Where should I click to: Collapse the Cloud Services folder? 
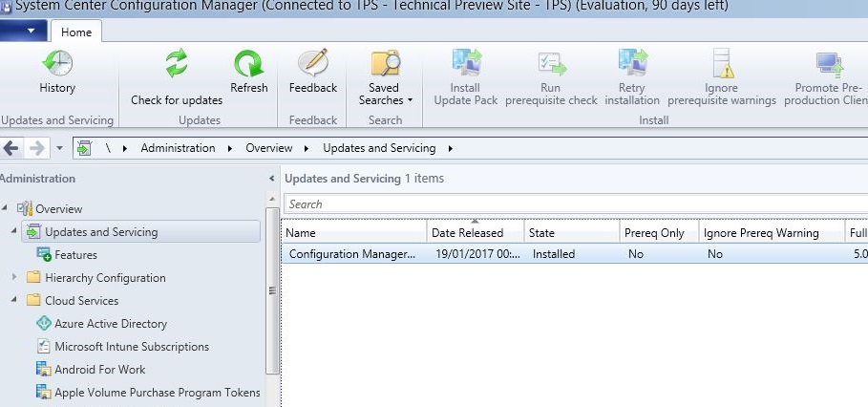pyautogui.click(x=14, y=301)
